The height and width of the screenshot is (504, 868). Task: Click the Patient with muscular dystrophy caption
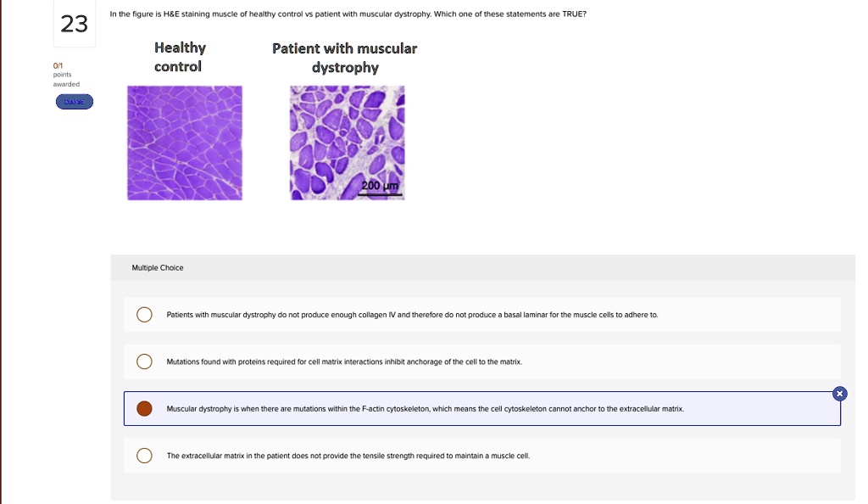click(x=343, y=57)
